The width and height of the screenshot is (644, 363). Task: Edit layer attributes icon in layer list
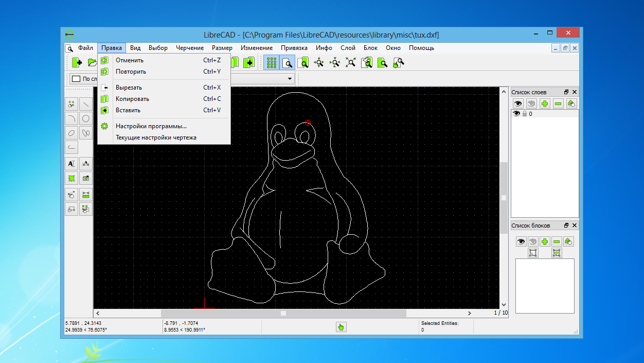571,103
